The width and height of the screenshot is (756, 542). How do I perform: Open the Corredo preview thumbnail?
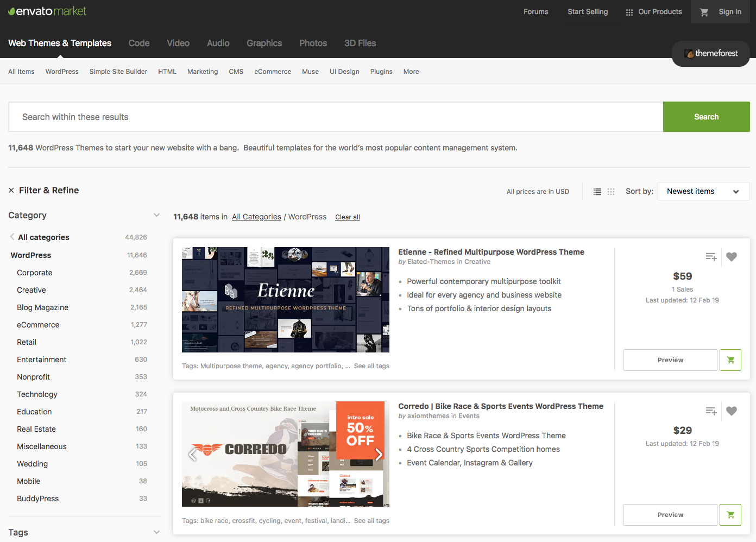click(286, 454)
